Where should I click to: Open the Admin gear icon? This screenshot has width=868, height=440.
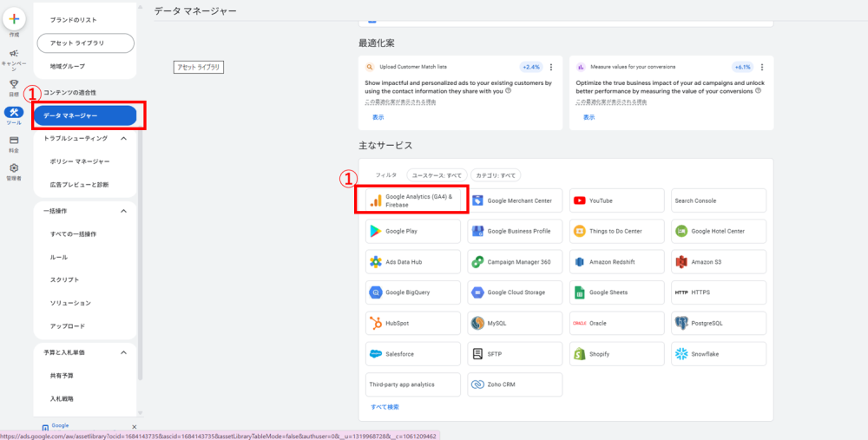[x=15, y=167]
